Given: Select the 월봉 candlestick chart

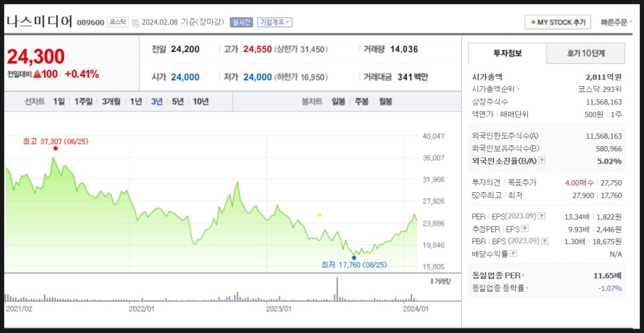Looking at the screenshot, I should coord(385,101).
